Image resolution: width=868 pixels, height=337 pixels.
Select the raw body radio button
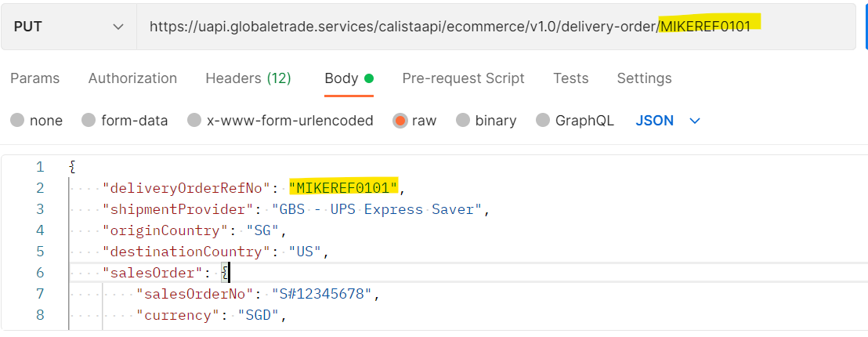pos(400,121)
